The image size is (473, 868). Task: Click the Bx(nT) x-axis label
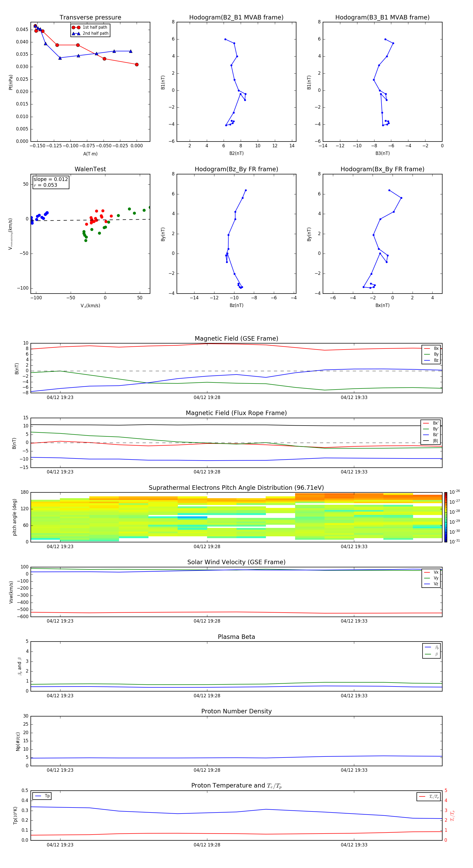click(382, 305)
